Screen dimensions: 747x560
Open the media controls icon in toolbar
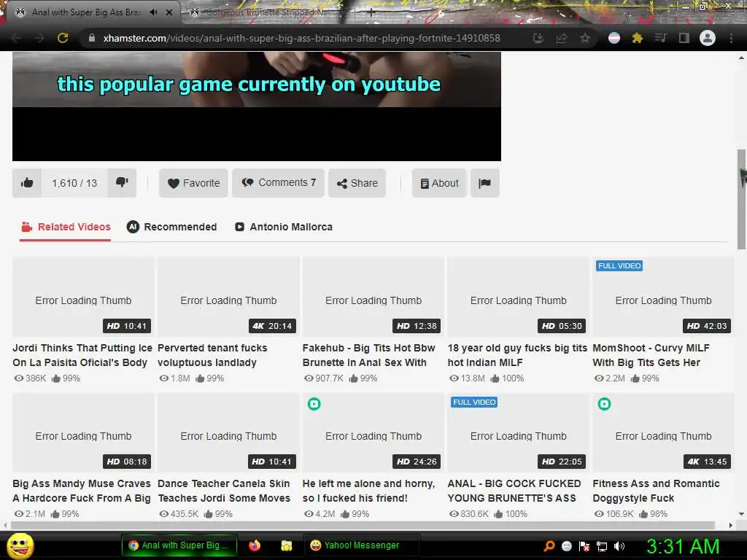coord(660,38)
